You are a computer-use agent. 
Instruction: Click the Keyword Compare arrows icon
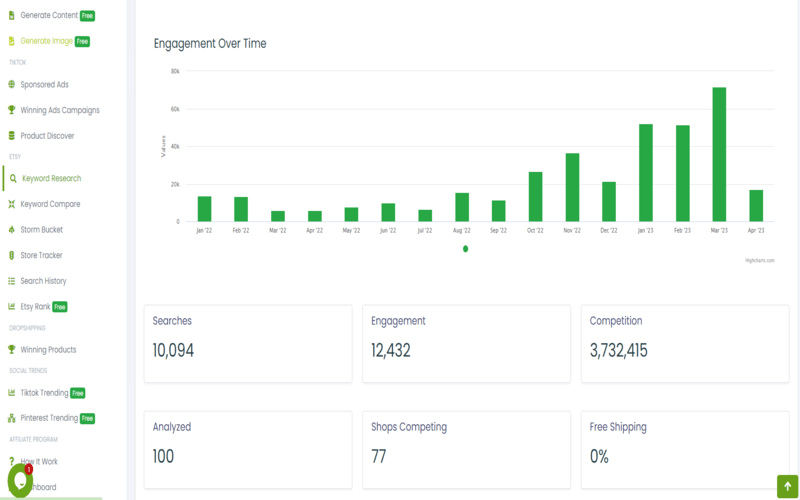coord(12,204)
